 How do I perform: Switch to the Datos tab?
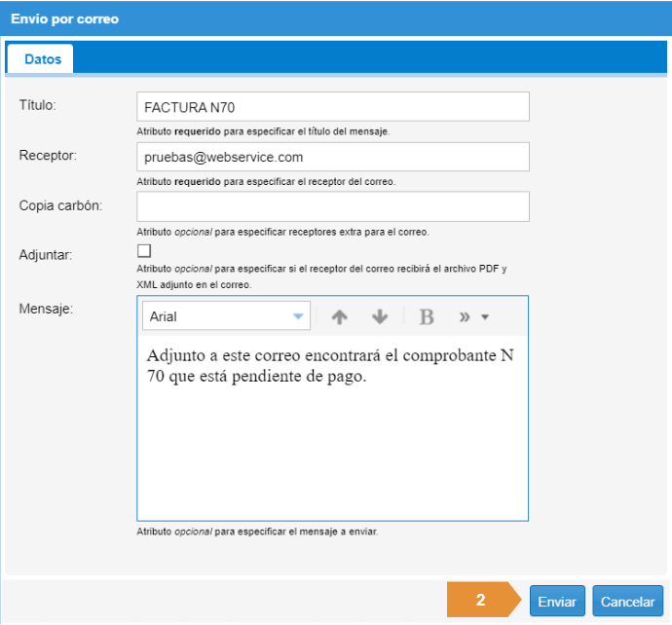pyautogui.click(x=42, y=59)
